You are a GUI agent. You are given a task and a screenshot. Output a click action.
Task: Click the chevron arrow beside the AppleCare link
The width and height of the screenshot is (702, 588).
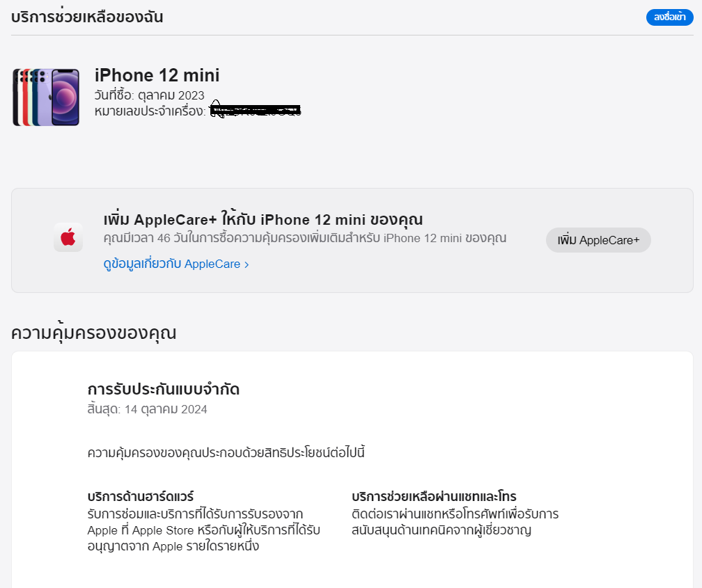(247, 265)
